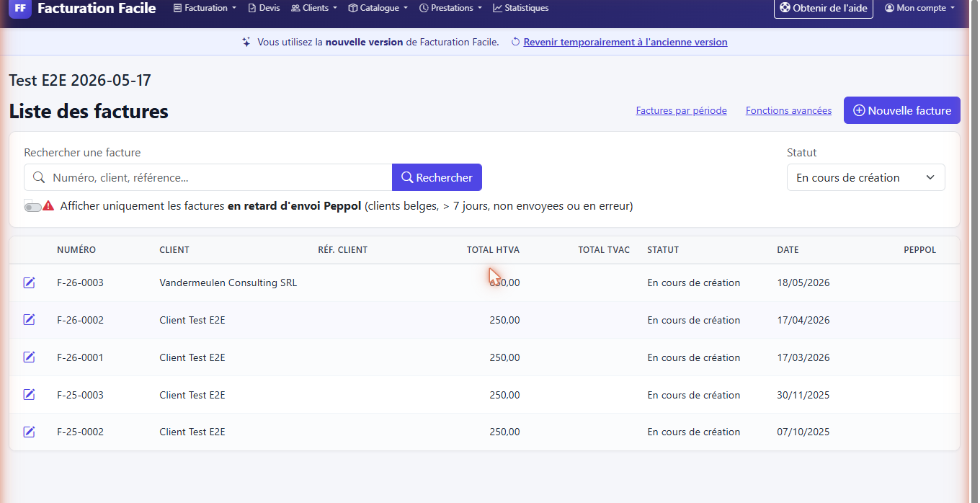
Task: Click the CLIENT column header
Action: coord(174,250)
